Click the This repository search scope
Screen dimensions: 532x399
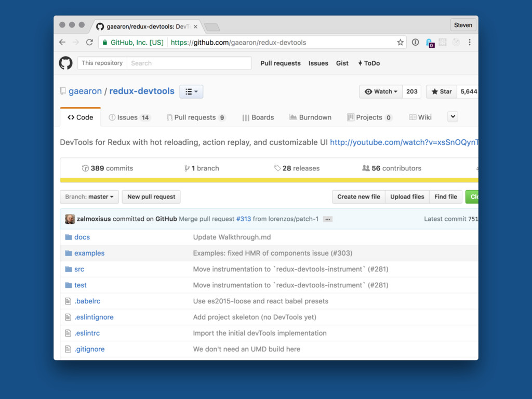[x=102, y=63]
